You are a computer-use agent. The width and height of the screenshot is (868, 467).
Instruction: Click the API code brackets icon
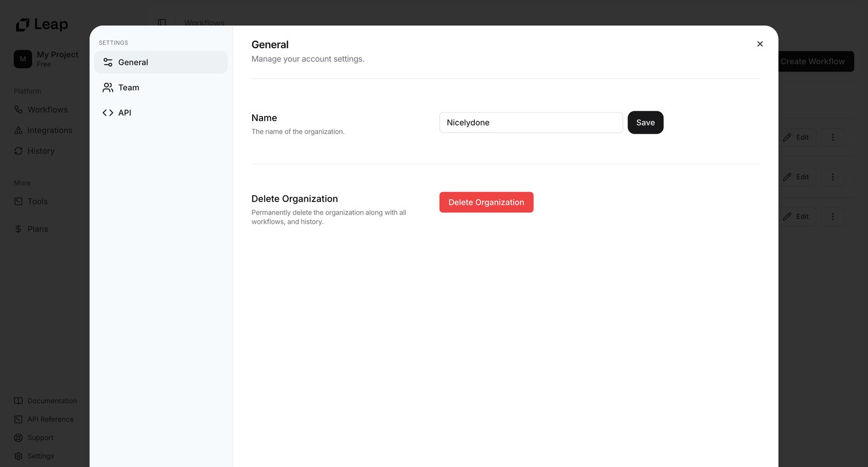coord(108,112)
